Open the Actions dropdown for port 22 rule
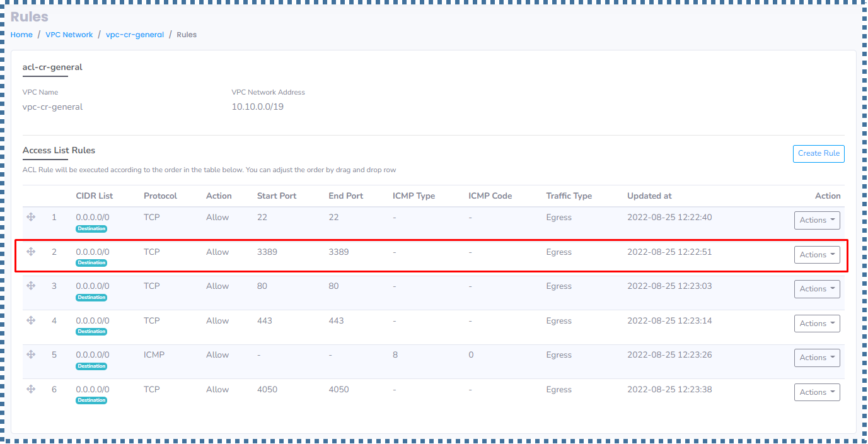 [817, 220]
